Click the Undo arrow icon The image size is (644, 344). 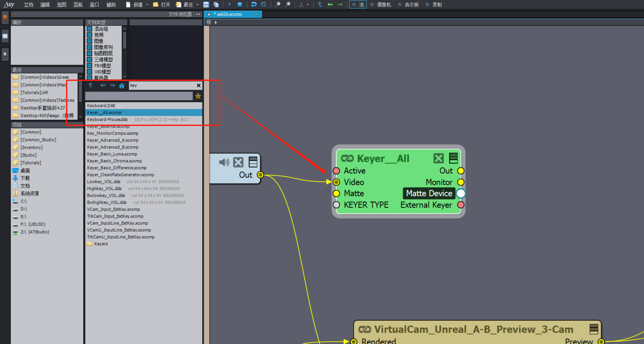click(254, 5)
